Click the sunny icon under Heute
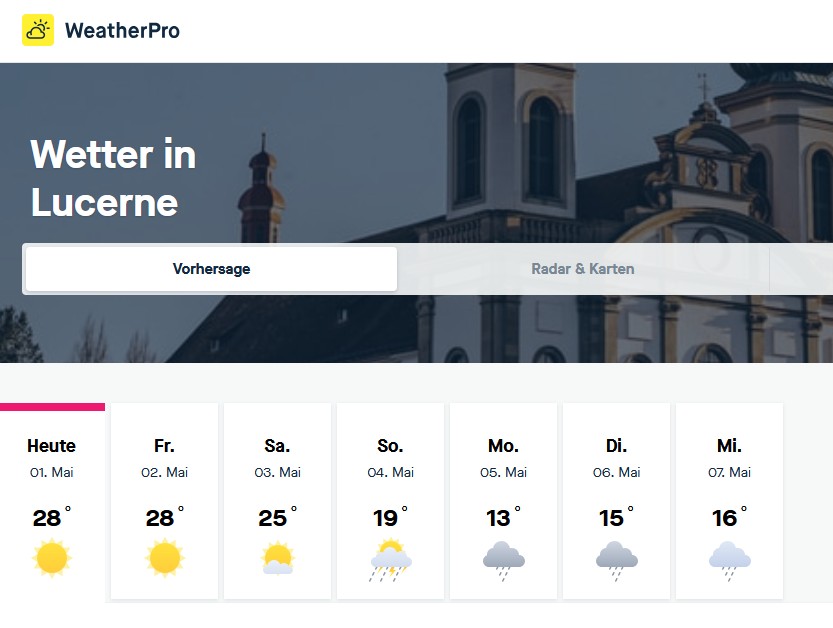This screenshot has width=833, height=628. coord(52,557)
